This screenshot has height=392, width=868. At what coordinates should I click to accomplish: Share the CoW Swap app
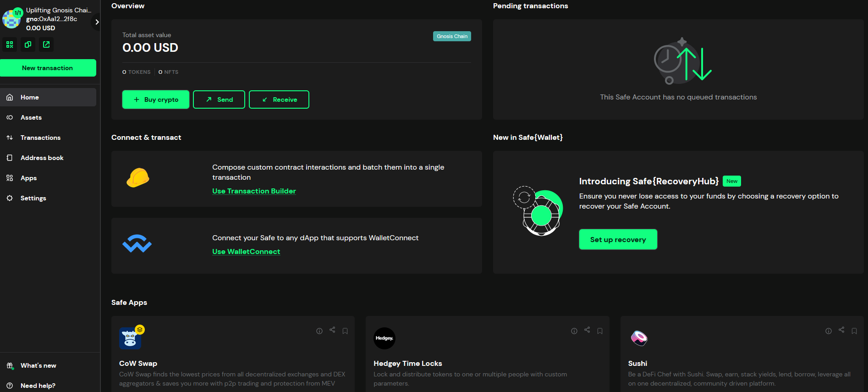tap(332, 330)
